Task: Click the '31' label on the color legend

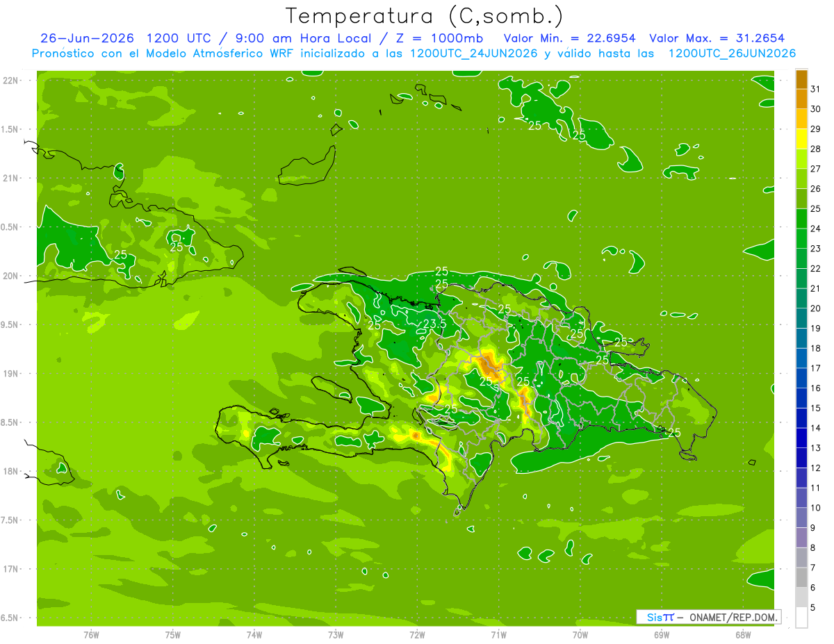Action: 815,89
